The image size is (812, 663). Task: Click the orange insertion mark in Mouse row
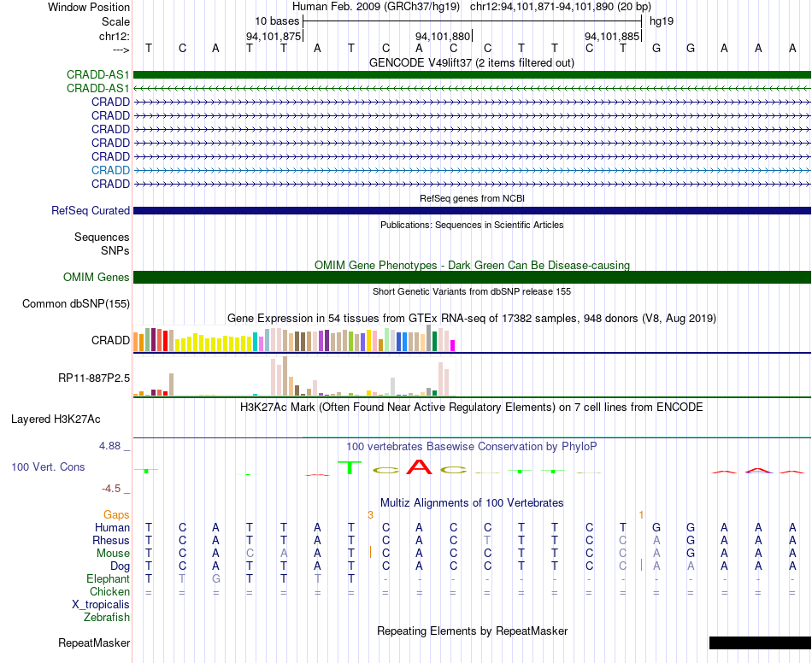(x=370, y=552)
